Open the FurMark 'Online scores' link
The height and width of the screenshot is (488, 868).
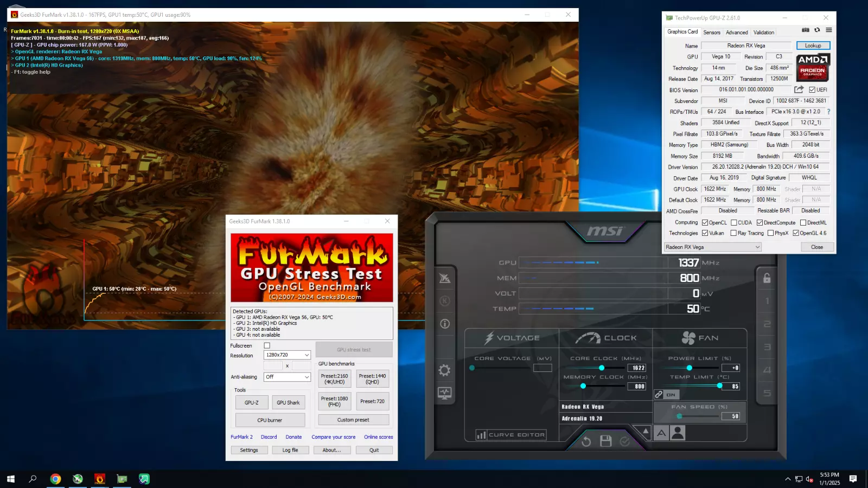point(379,437)
